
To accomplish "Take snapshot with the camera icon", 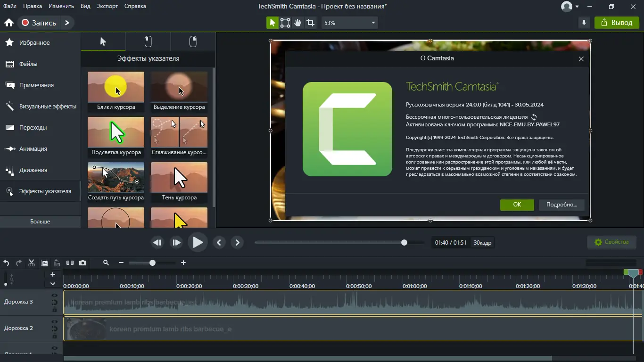I will pyautogui.click(x=83, y=263).
